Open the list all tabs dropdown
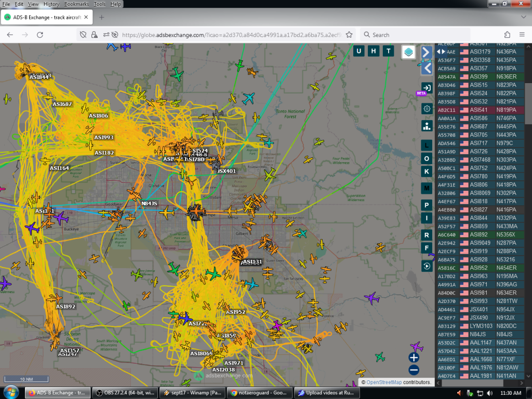 (523, 17)
